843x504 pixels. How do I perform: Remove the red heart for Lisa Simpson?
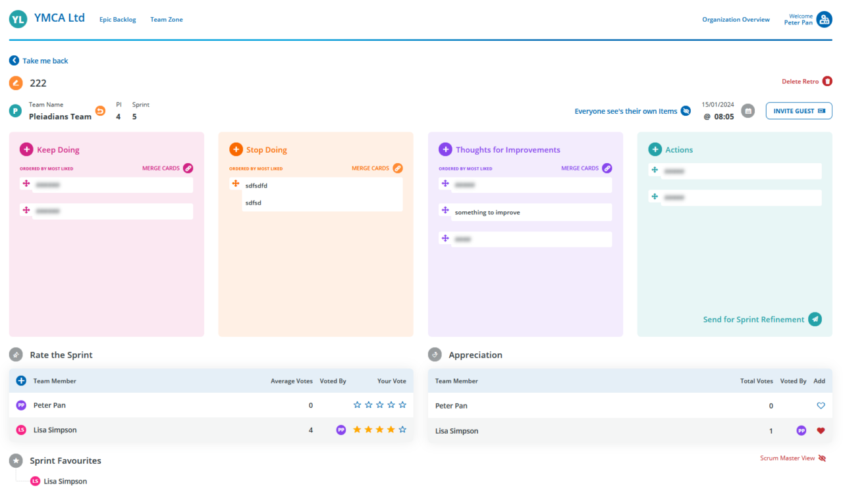[821, 431]
